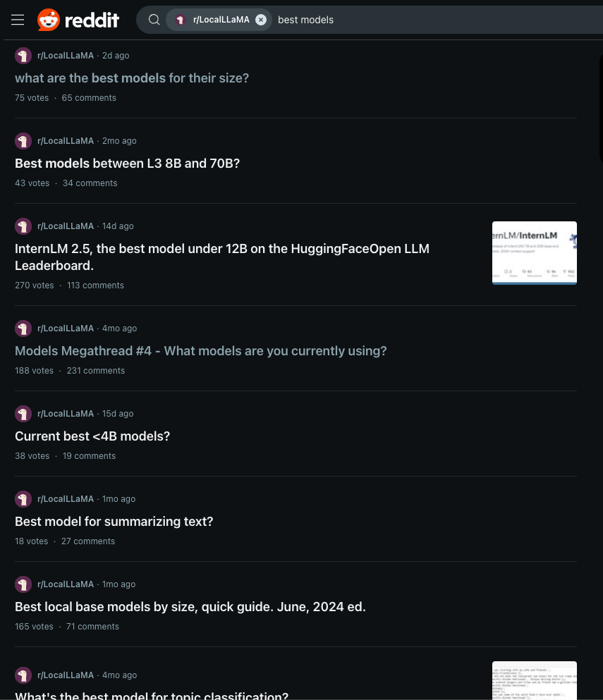The width and height of the screenshot is (603, 700).
Task: Click the topic classification post thumbnail
Action: point(534,680)
